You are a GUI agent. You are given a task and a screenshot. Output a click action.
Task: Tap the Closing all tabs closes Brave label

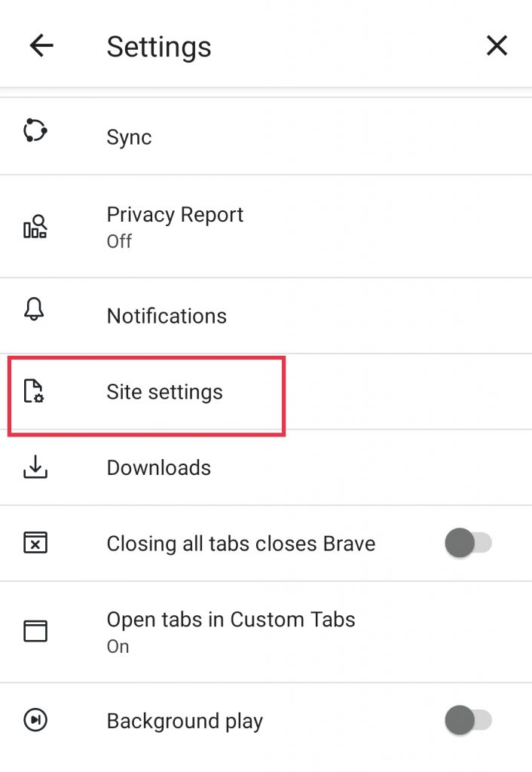coord(241,544)
